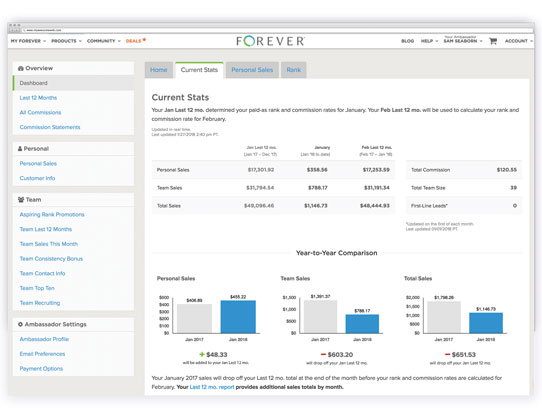Open the shopping cart icon
This screenshot has width=542, height=411.
click(x=493, y=41)
